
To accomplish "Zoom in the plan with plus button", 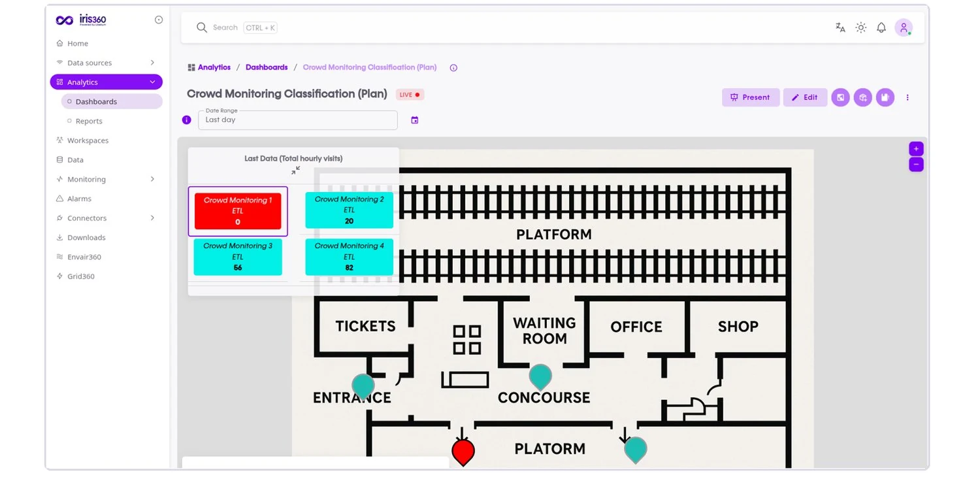I will (916, 148).
